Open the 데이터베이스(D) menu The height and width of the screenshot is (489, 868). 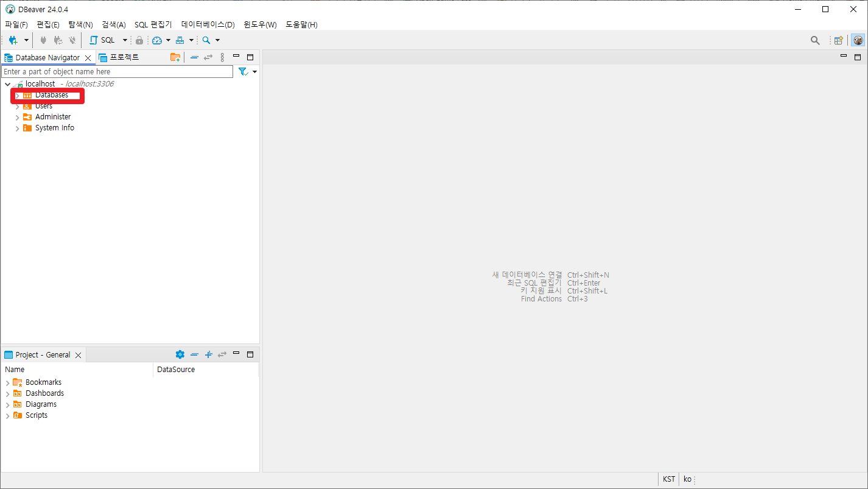point(208,24)
